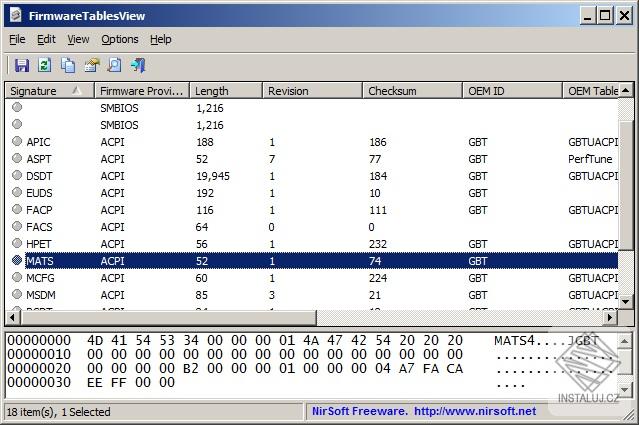The width and height of the screenshot is (639, 425).
Task: Click the Find magnifier toolbar icon
Action: coord(115,65)
